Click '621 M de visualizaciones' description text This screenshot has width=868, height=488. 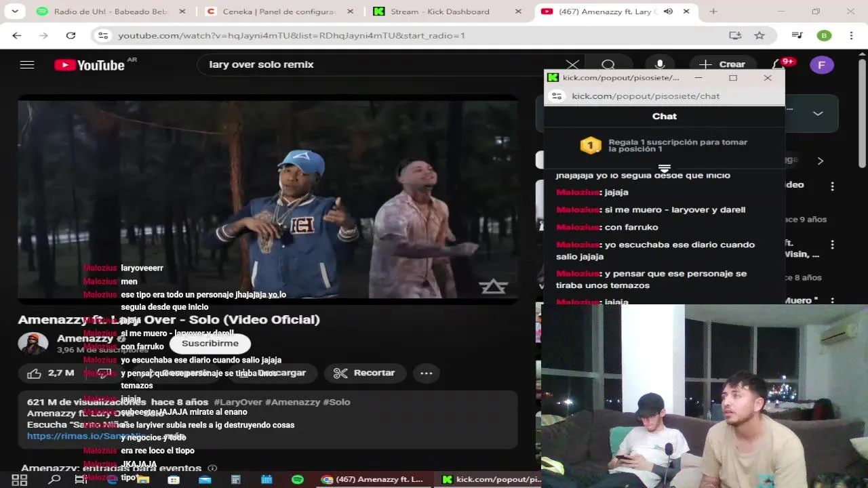click(x=86, y=402)
